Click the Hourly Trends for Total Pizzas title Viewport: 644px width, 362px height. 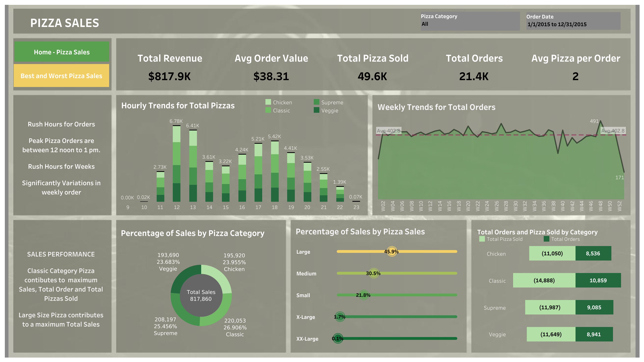[178, 105]
